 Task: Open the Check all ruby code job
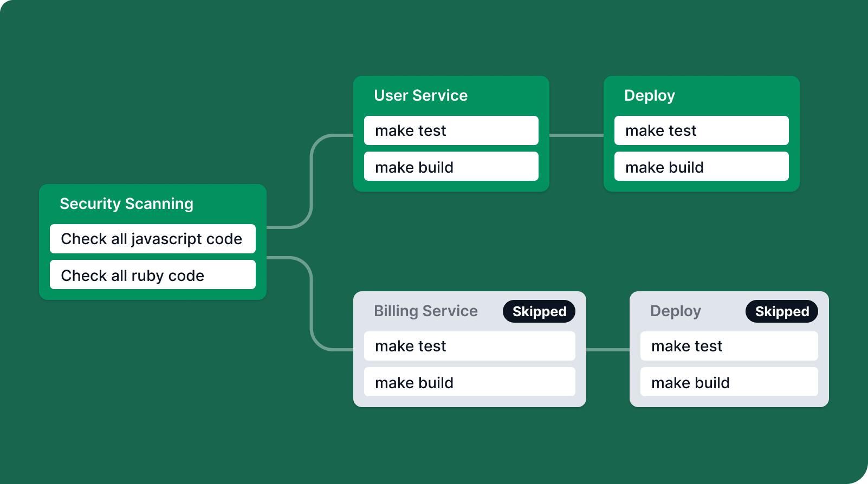tap(153, 274)
